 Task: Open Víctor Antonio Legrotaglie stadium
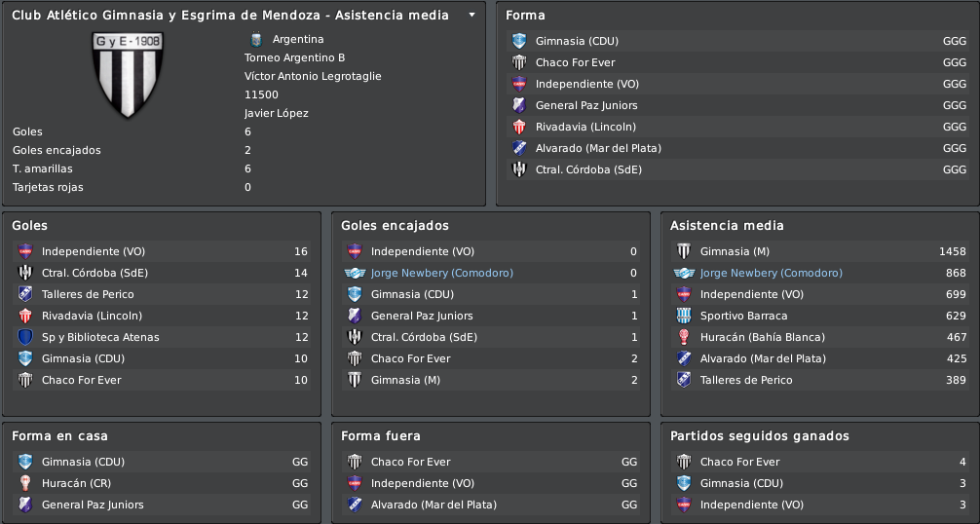(x=313, y=76)
